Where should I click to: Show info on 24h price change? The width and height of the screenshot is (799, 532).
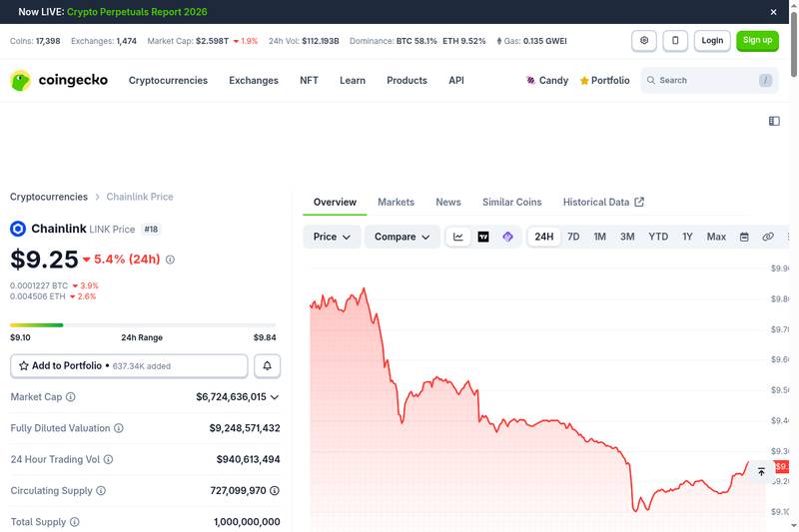170,260
